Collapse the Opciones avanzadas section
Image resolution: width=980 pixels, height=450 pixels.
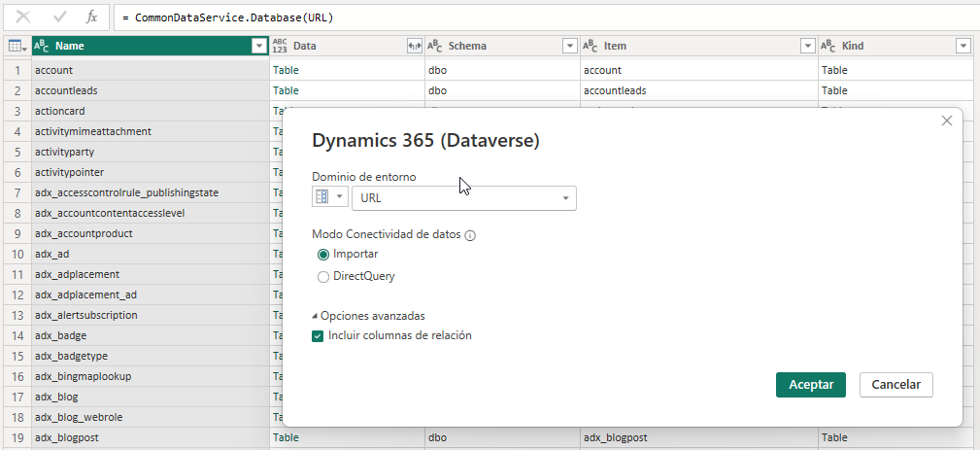[369, 316]
